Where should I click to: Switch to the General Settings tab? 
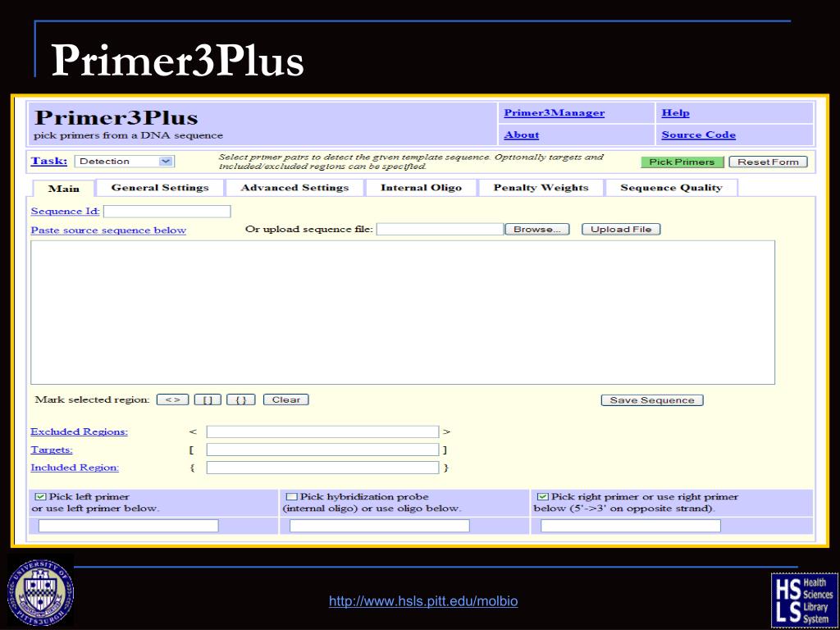point(160,188)
